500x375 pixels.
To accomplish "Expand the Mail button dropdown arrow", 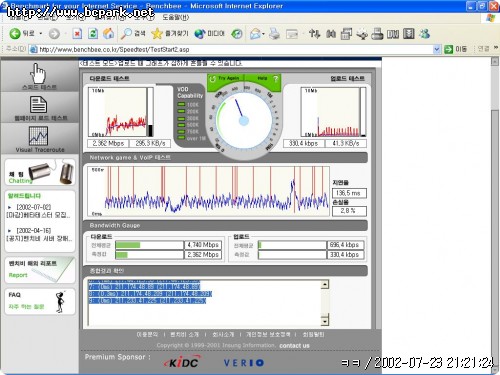I will (x=263, y=34).
